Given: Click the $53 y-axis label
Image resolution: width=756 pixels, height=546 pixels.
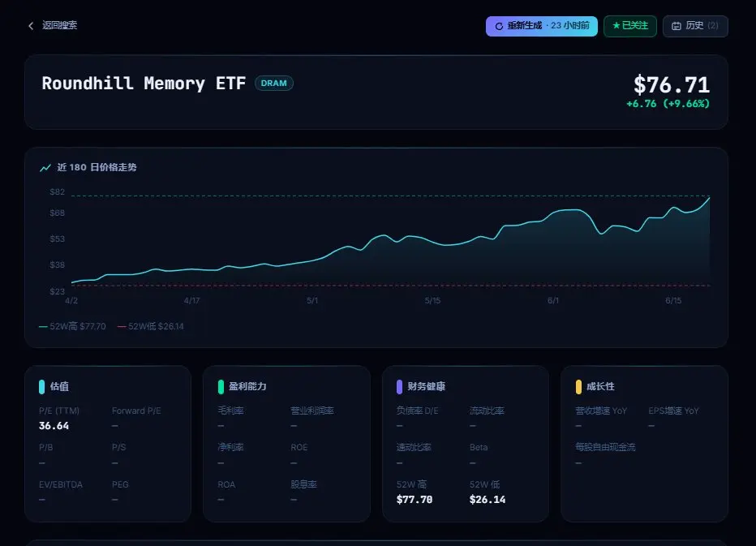Looking at the screenshot, I should point(58,239).
